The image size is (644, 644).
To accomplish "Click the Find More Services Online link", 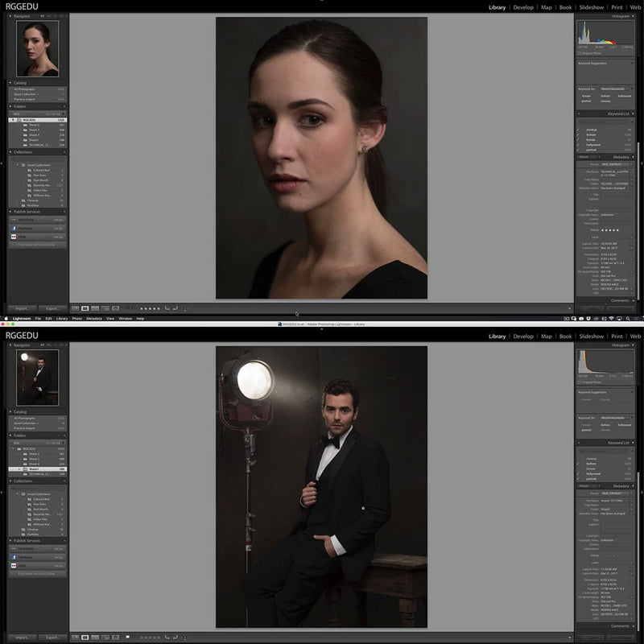I will click(x=36, y=245).
